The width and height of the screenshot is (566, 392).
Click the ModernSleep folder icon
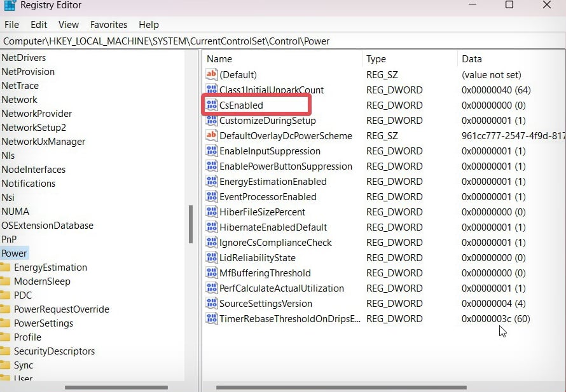tap(5, 281)
